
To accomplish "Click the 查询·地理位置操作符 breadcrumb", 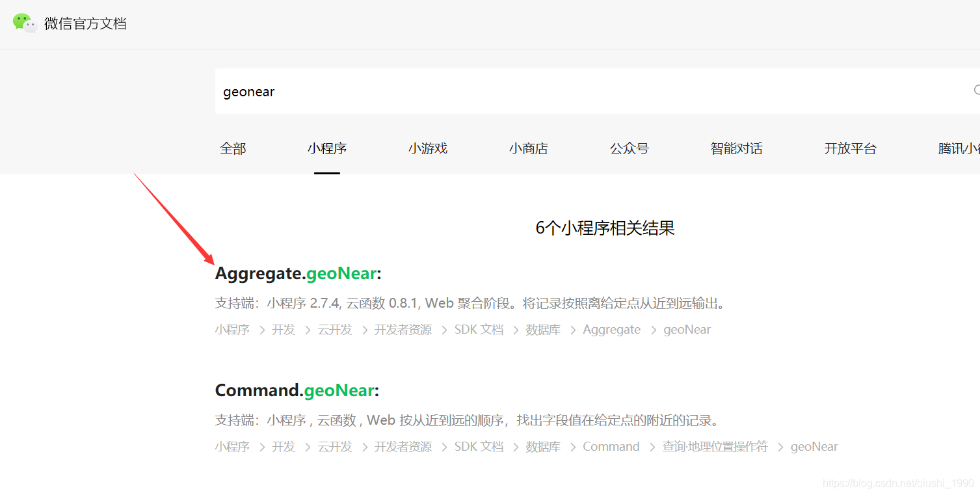I will (715, 447).
